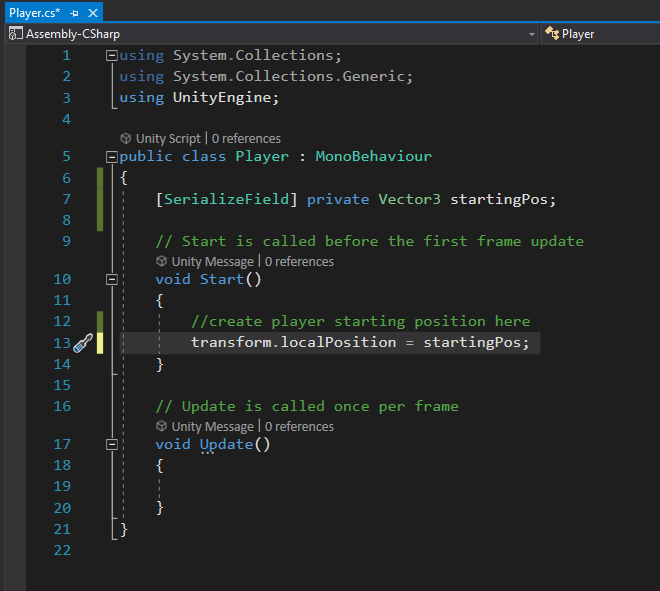This screenshot has width=660, height=591.
Task: Click the Start method name
Action: (x=222, y=280)
